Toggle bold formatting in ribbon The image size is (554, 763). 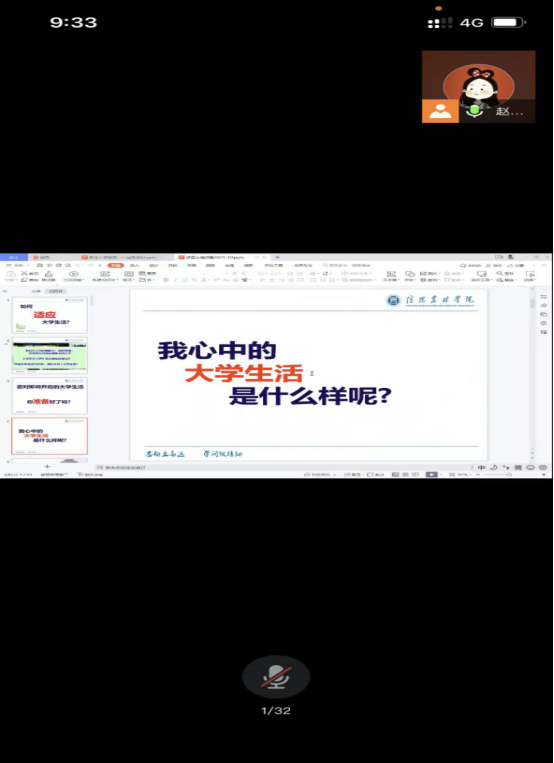click(x=166, y=280)
